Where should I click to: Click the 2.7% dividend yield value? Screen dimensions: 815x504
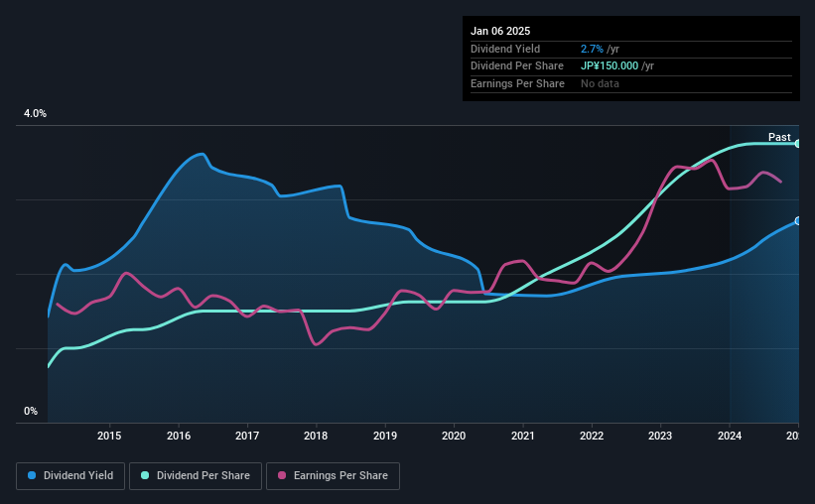click(592, 49)
